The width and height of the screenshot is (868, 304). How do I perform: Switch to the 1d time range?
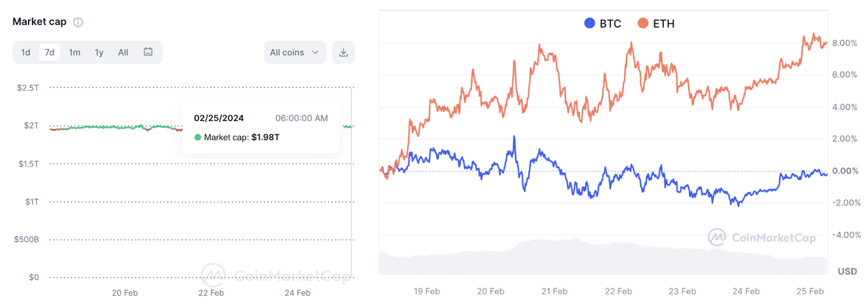click(x=26, y=52)
